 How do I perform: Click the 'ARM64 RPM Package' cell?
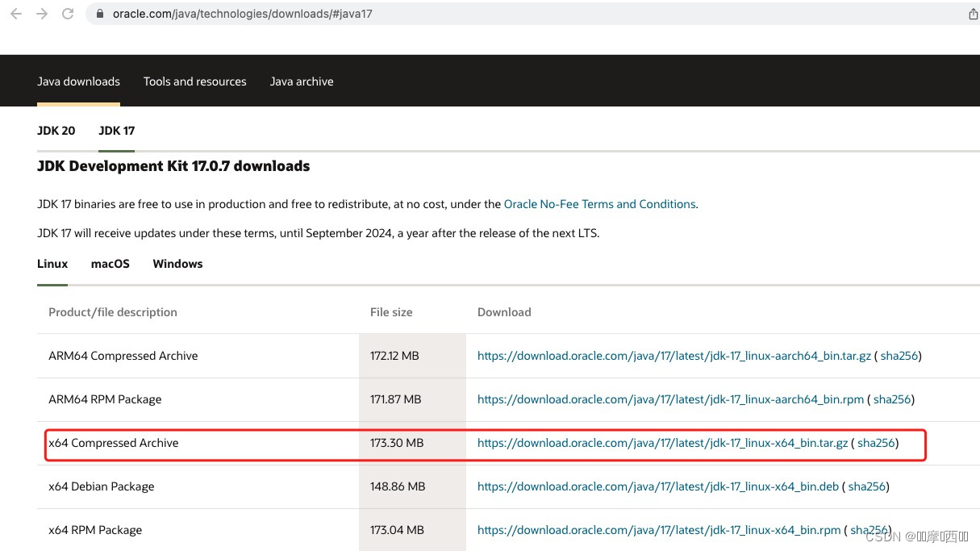[x=105, y=399]
